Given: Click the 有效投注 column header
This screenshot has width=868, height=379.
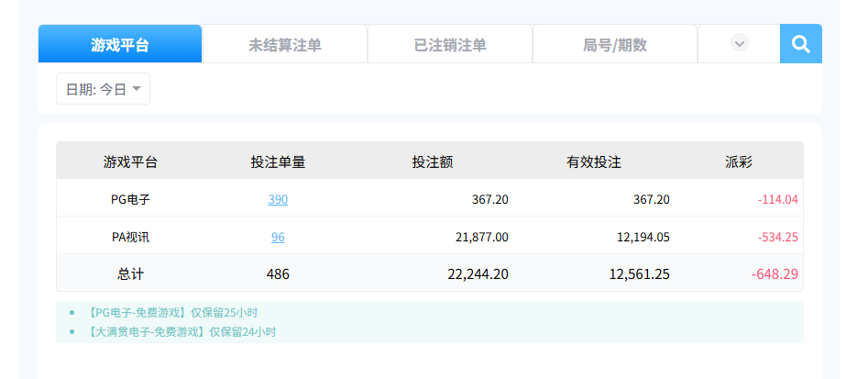Looking at the screenshot, I should 594,162.
